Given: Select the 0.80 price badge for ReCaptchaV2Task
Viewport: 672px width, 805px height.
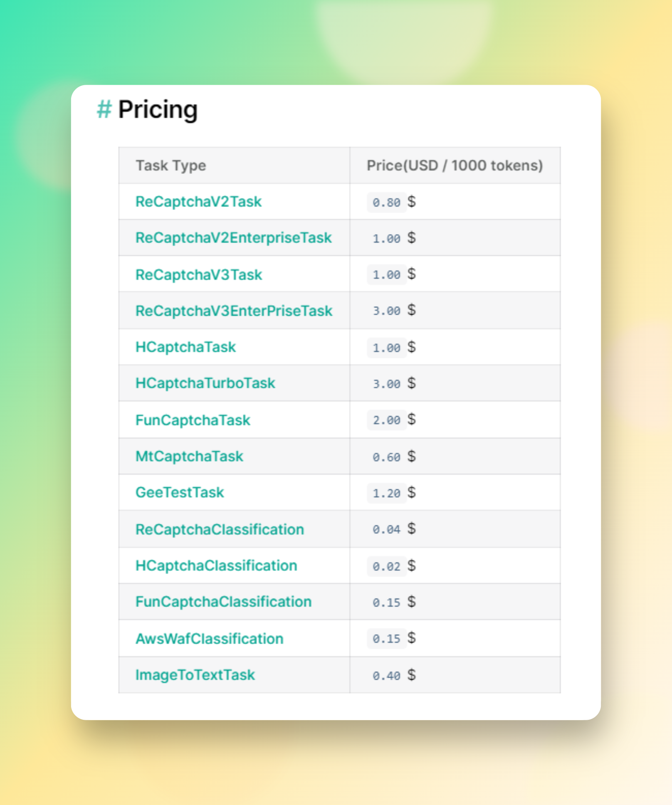Looking at the screenshot, I should [x=386, y=202].
